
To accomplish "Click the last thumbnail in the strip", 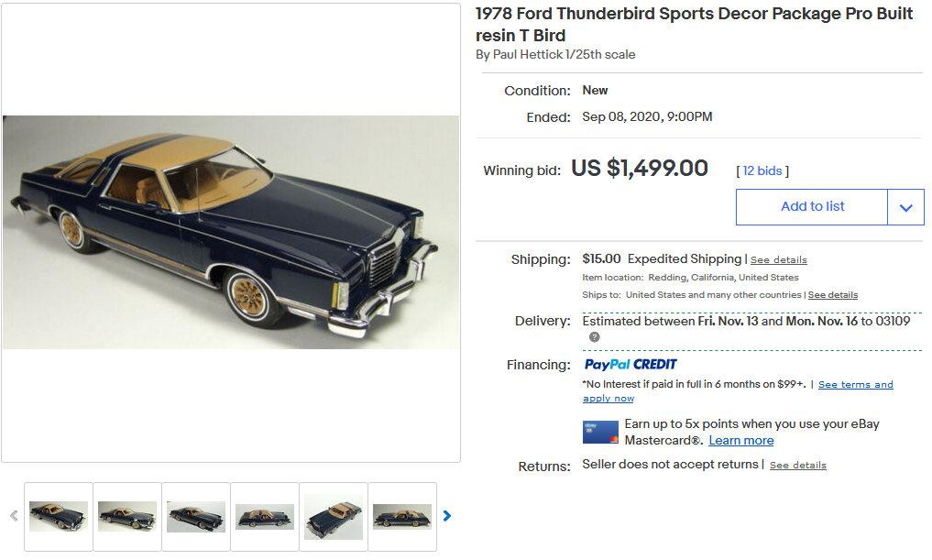I will pos(402,516).
